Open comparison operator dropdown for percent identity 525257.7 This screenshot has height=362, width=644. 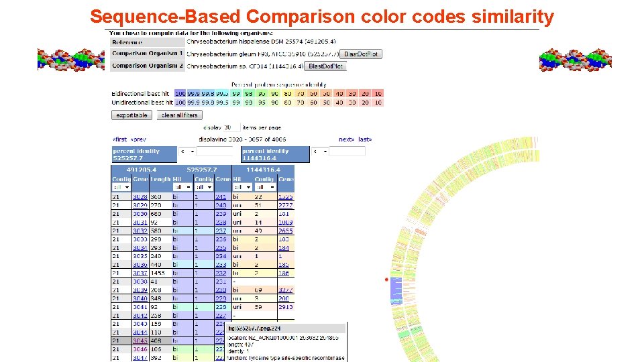(187, 152)
